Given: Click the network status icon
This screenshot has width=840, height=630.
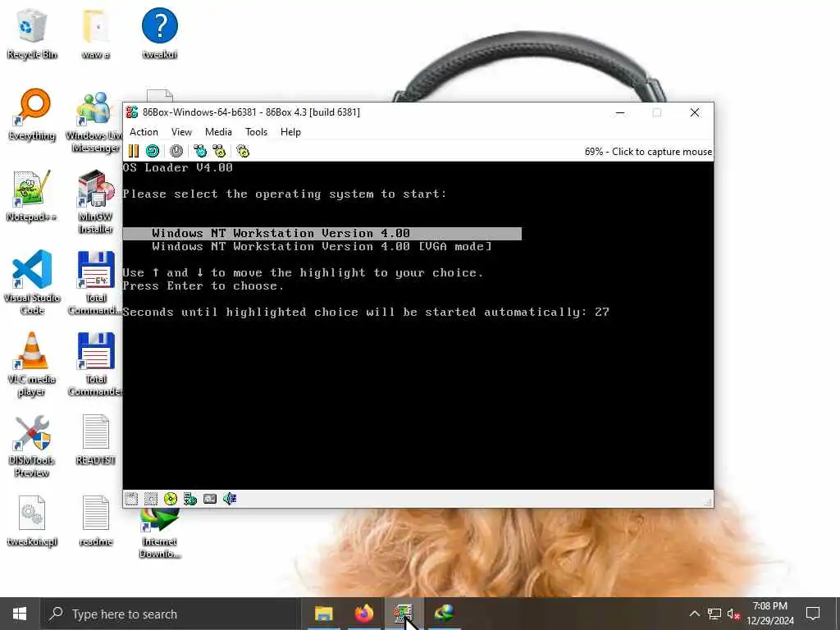Looking at the screenshot, I should [x=190, y=499].
